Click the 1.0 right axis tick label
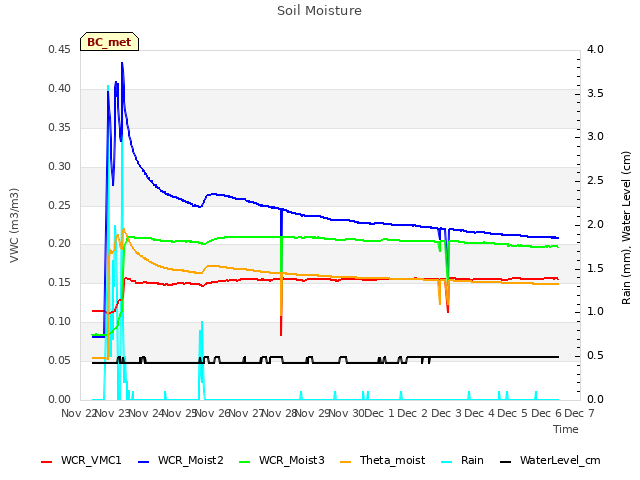 [595, 312]
